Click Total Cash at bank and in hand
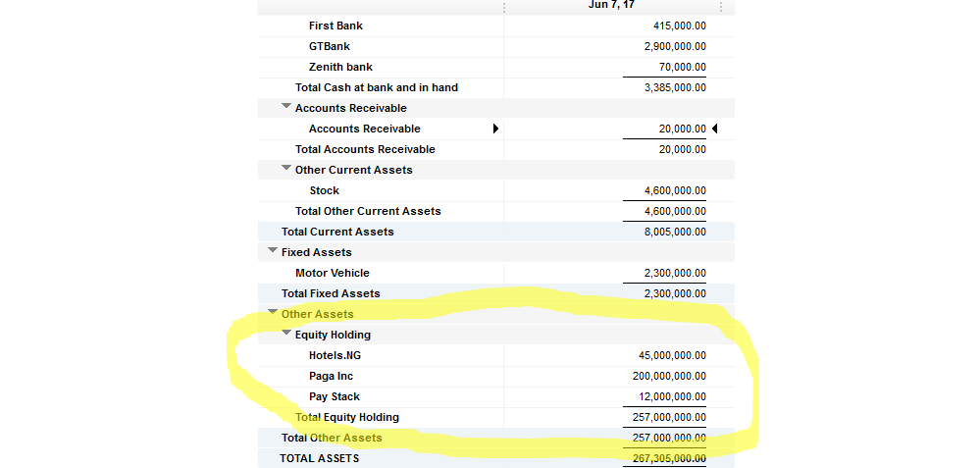Screen dimensions: 980x468 pyautogui.click(x=377, y=87)
